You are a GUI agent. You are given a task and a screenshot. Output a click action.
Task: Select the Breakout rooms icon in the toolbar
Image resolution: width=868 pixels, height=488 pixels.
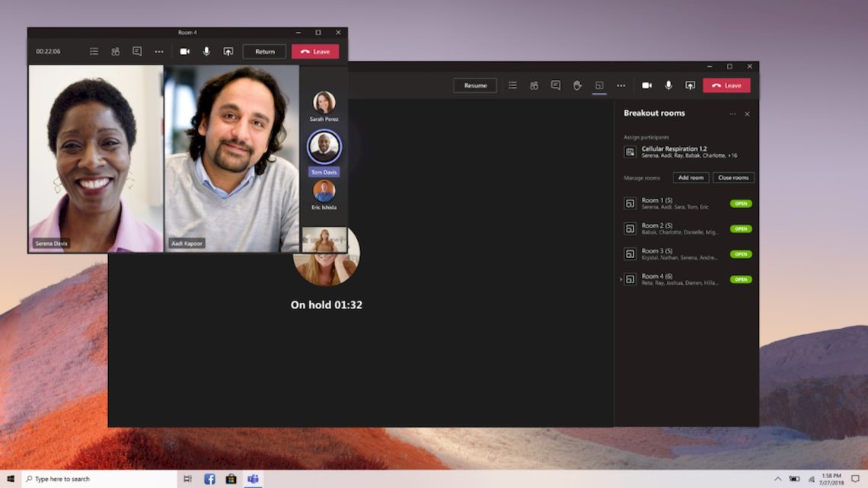598,85
